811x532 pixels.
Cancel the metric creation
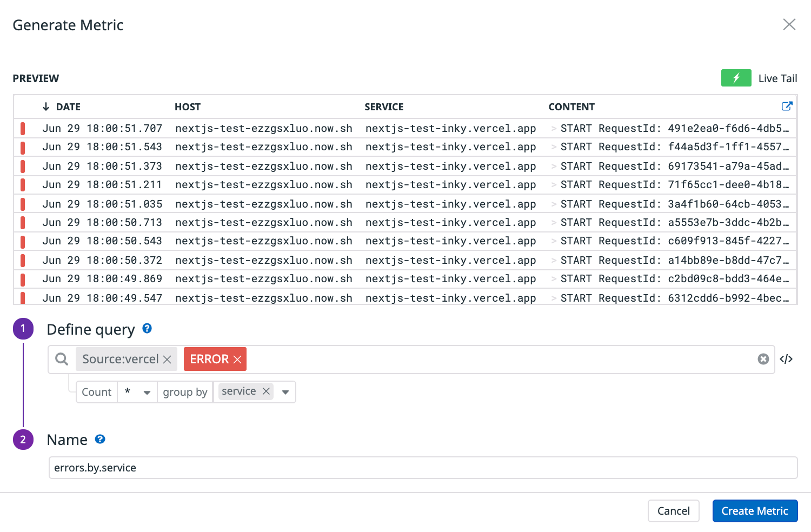(674, 510)
